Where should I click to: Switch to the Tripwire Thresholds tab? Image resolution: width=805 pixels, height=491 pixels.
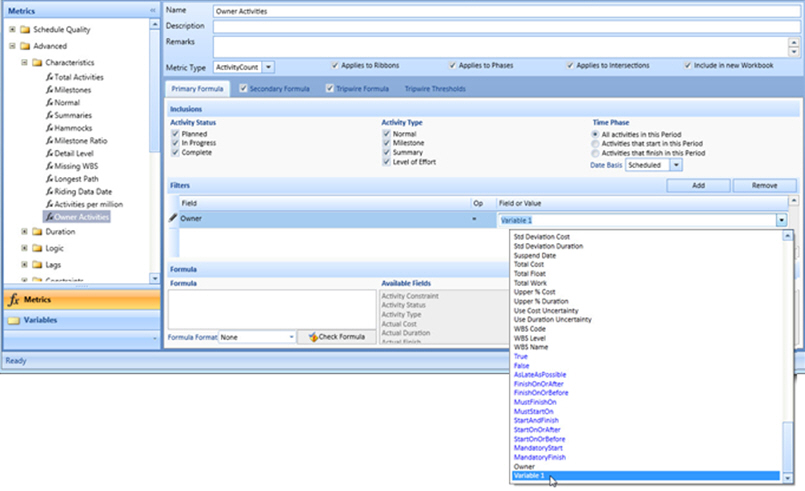click(x=429, y=89)
